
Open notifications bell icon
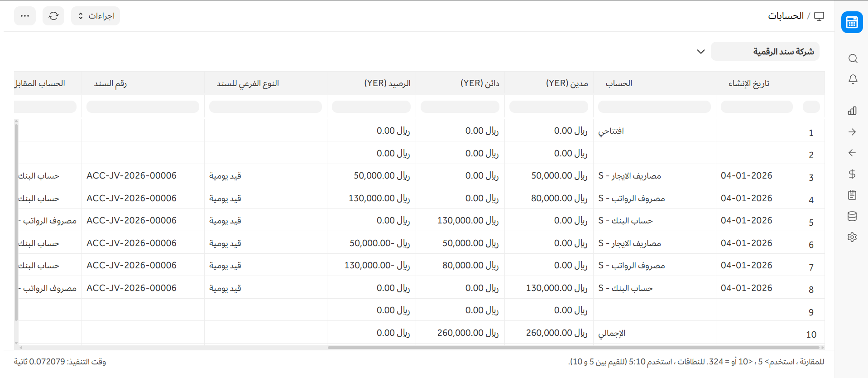(x=853, y=80)
